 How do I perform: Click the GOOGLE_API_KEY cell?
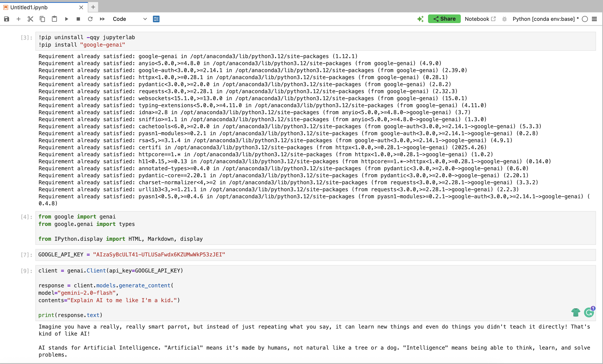click(x=316, y=255)
